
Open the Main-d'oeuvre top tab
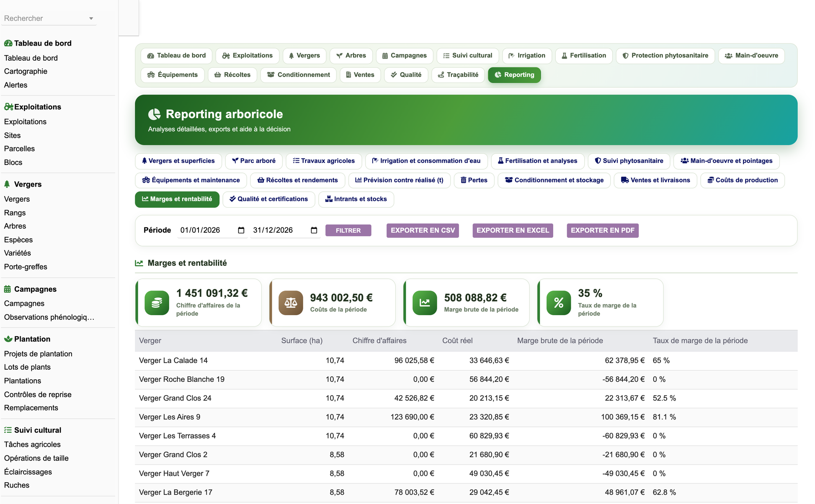pos(751,56)
